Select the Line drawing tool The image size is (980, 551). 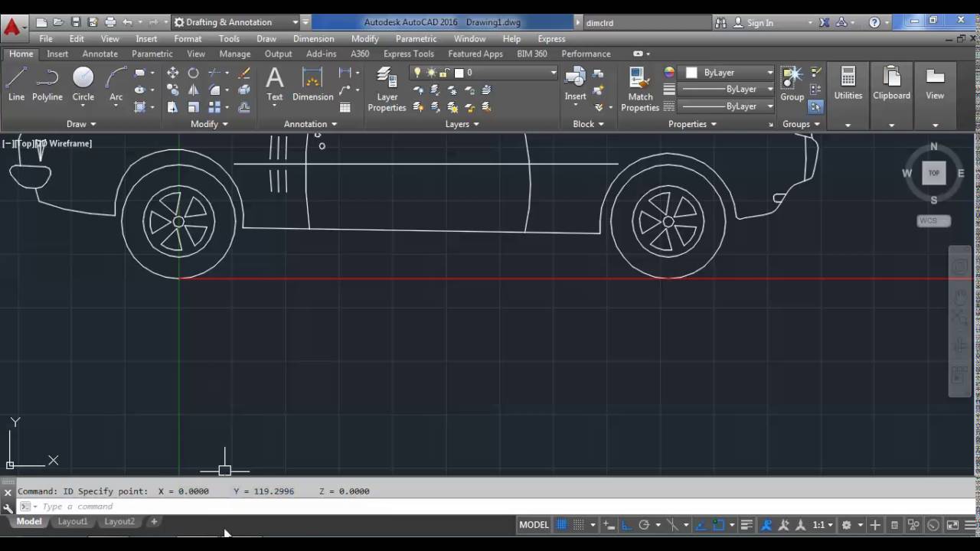[x=16, y=84]
